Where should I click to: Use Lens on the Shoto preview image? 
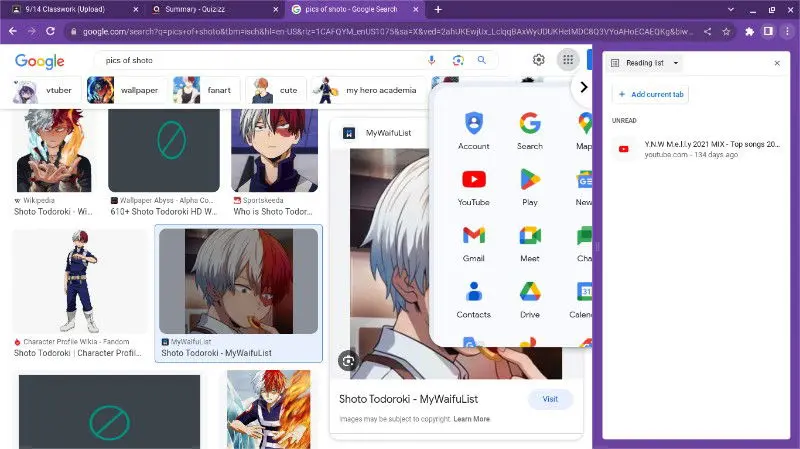(348, 361)
